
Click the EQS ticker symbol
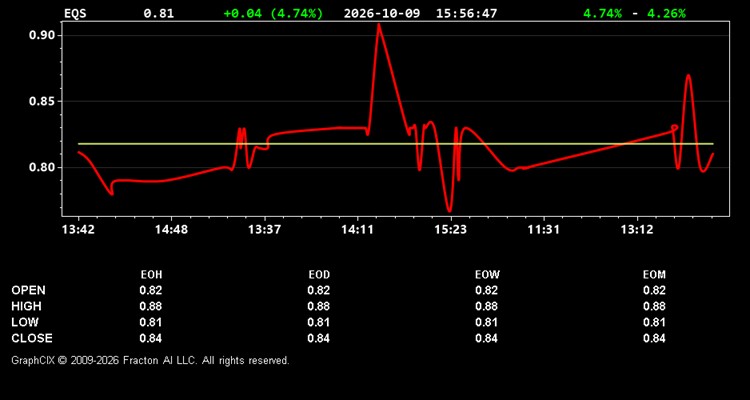[x=75, y=13]
